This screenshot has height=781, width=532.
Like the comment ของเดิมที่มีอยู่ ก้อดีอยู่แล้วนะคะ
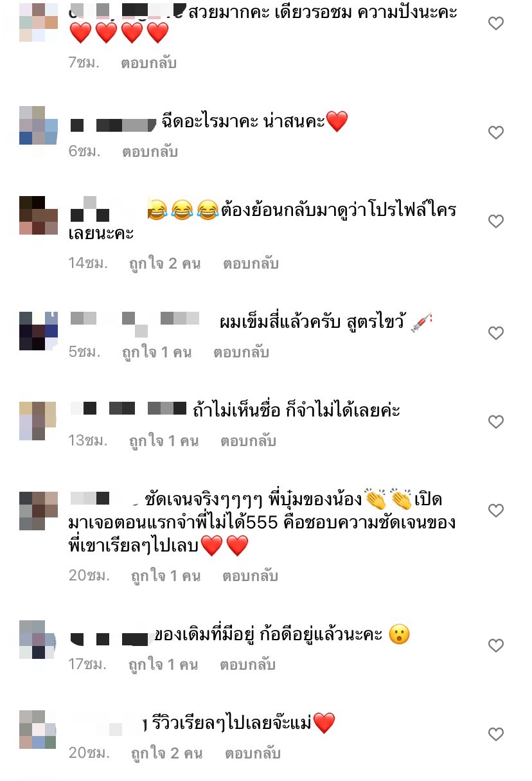[495, 645]
